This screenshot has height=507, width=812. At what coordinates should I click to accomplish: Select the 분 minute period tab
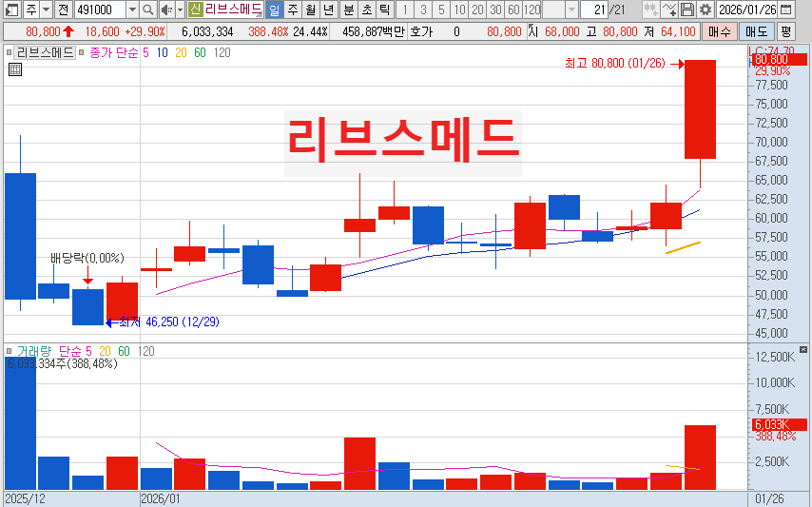pos(349,10)
